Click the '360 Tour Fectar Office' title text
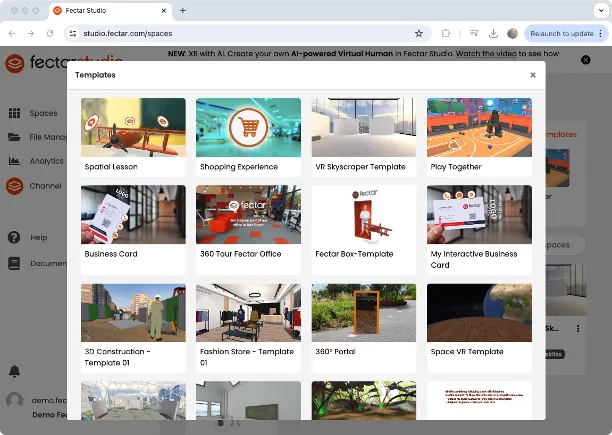612x435 pixels. [x=240, y=254]
